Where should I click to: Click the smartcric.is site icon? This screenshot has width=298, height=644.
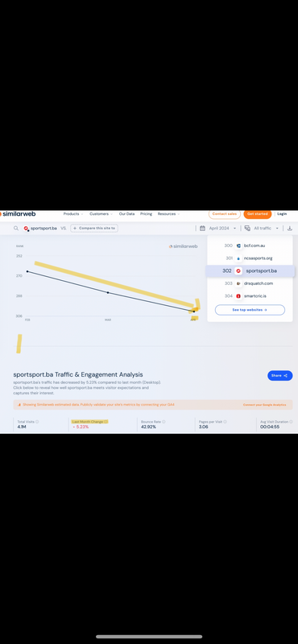pyautogui.click(x=238, y=295)
